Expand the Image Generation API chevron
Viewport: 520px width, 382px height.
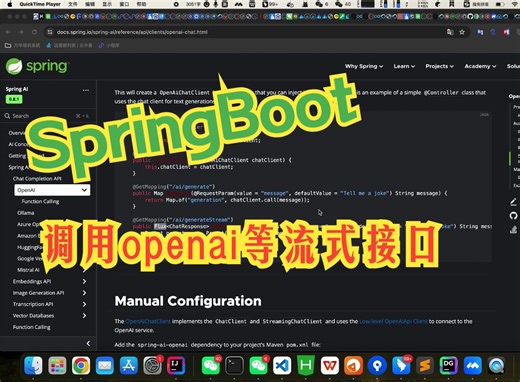(84, 293)
